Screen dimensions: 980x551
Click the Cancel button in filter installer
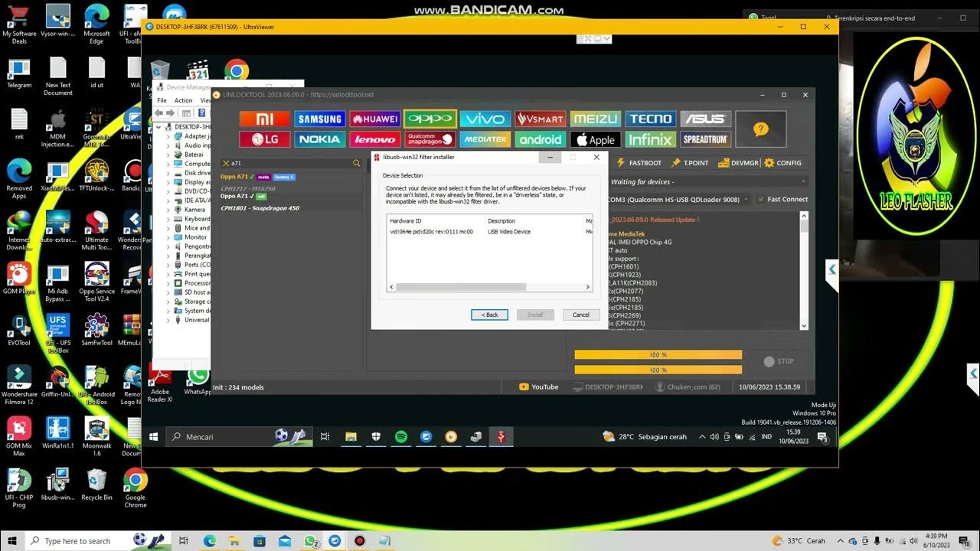581,315
